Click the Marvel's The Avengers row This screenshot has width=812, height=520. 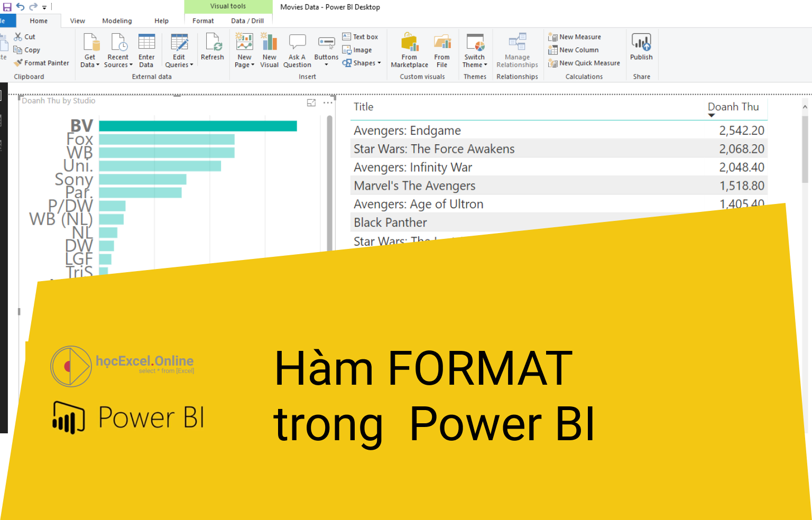pyautogui.click(x=559, y=186)
